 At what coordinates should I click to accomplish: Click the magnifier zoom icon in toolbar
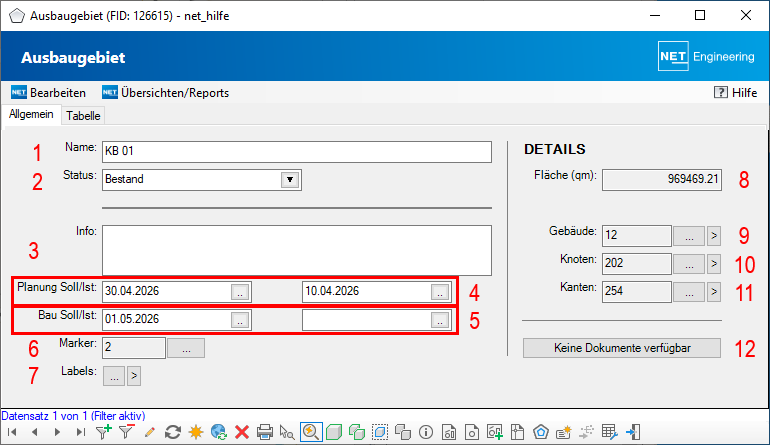coord(311,432)
